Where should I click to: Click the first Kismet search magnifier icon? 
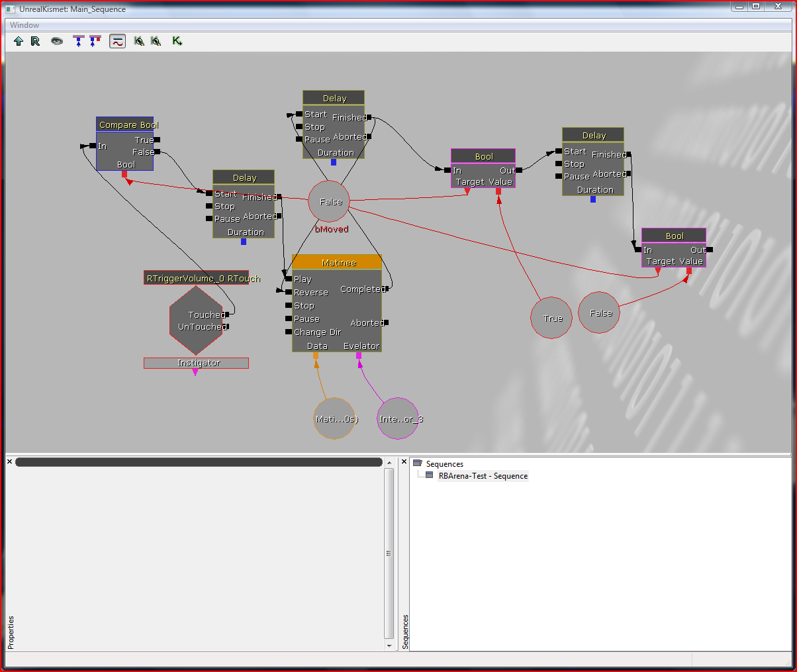(139, 41)
